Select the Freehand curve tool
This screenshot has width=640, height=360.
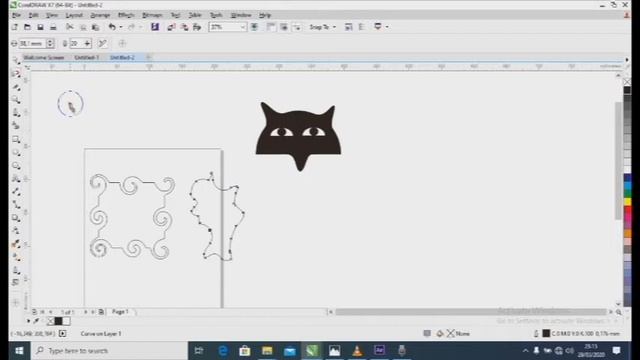coord(16,113)
